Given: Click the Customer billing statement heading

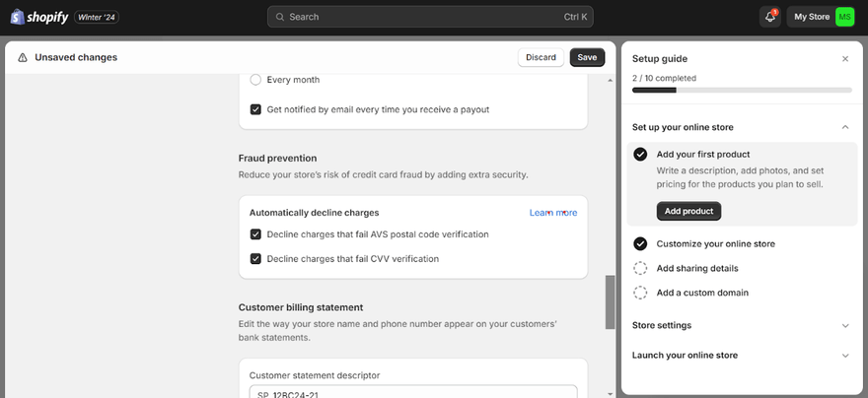Looking at the screenshot, I should (301, 307).
